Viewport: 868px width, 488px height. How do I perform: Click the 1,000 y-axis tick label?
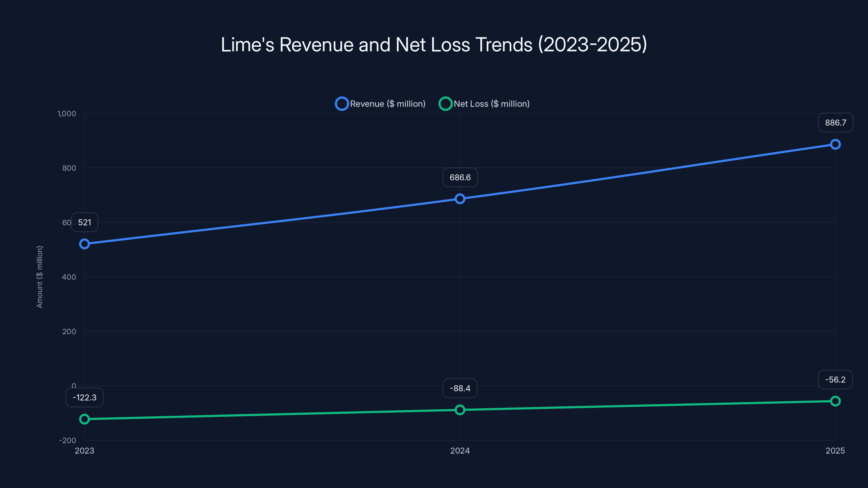point(67,114)
